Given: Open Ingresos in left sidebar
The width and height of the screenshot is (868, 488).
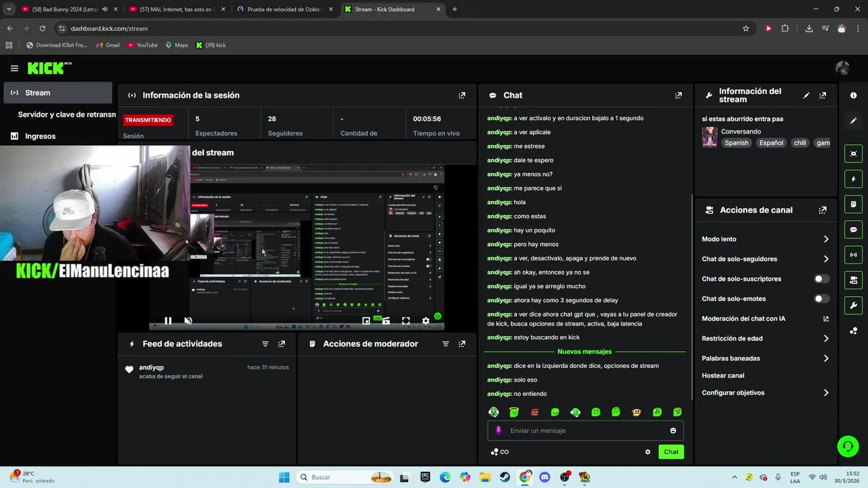Looking at the screenshot, I should tap(58, 136).
